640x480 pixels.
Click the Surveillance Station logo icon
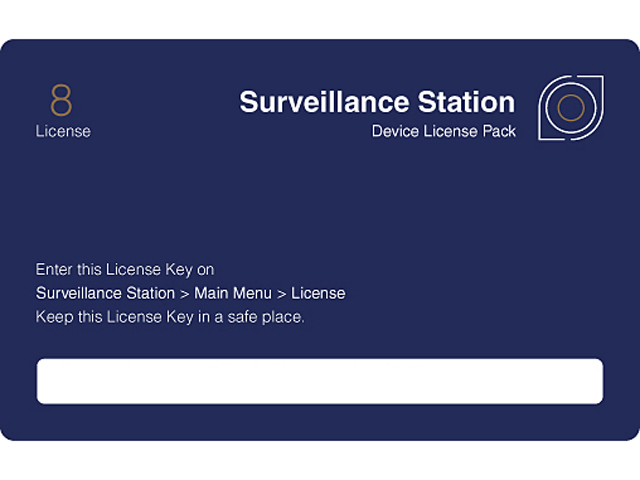[571, 108]
